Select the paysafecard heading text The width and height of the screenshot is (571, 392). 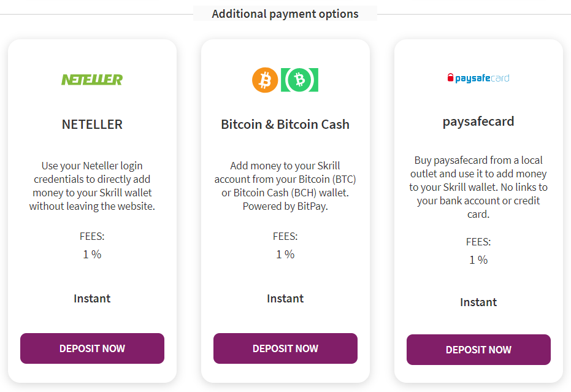[478, 121]
